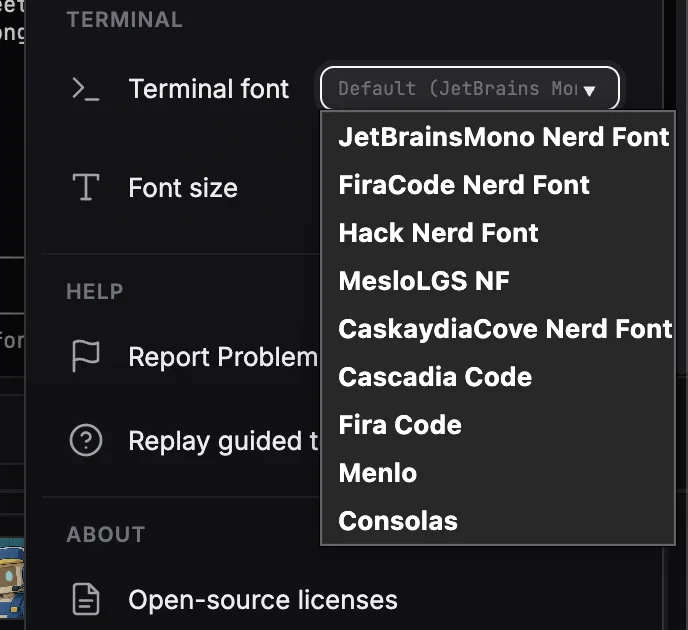Image resolution: width=688 pixels, height=630 pixels.
Task: Click the question mark icon for Replay guided tour
Action: 86,440
